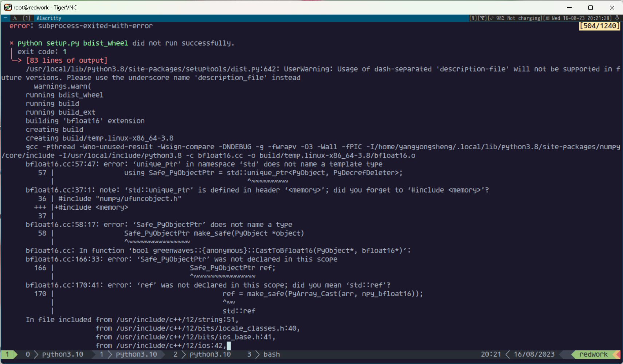Click the battery icon beside 98%
This screenshot has height=364, width=623.
(x=491, y=18)
